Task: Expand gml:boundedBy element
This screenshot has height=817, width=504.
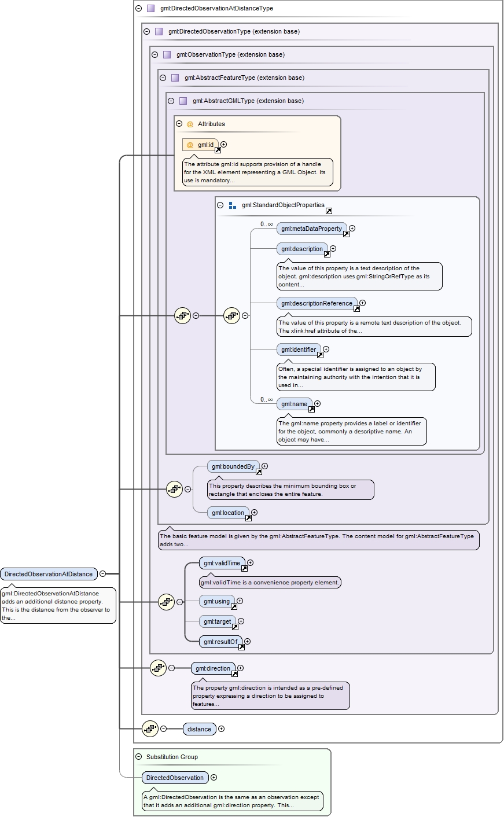Action: click(x=264, y=466)
